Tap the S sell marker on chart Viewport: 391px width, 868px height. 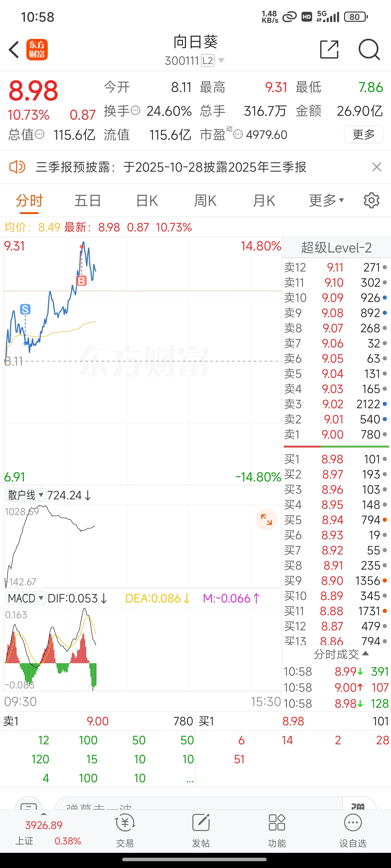click(x=25, y=309)
